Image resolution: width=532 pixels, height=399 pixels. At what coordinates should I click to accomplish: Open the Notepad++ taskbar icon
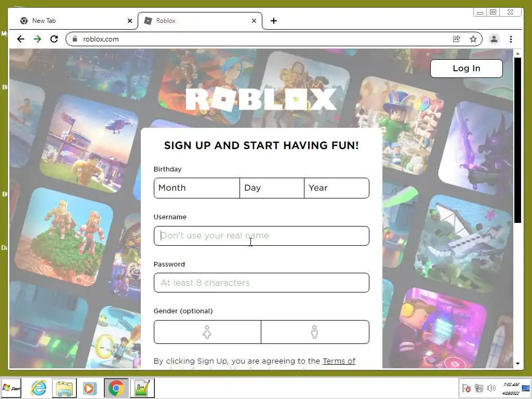(x=142, y=388)
